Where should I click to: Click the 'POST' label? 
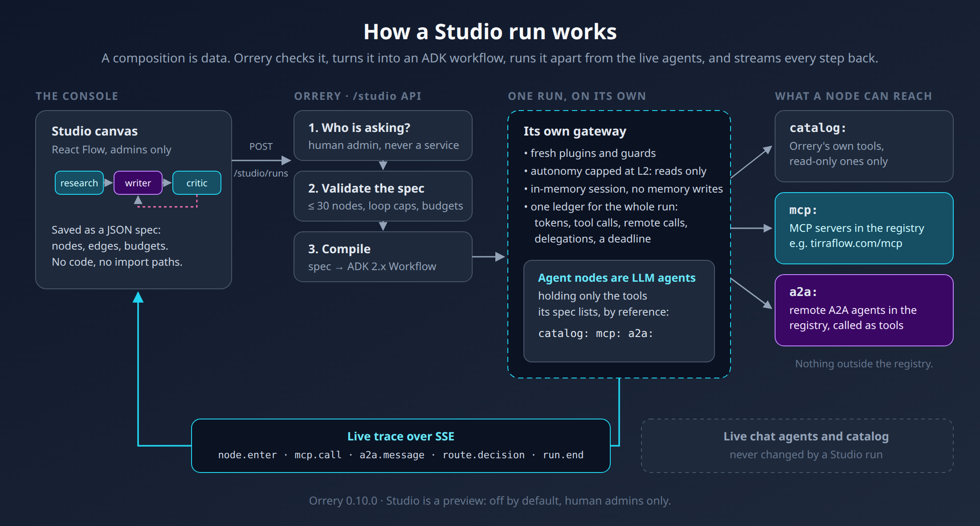[x=261, y=147]
